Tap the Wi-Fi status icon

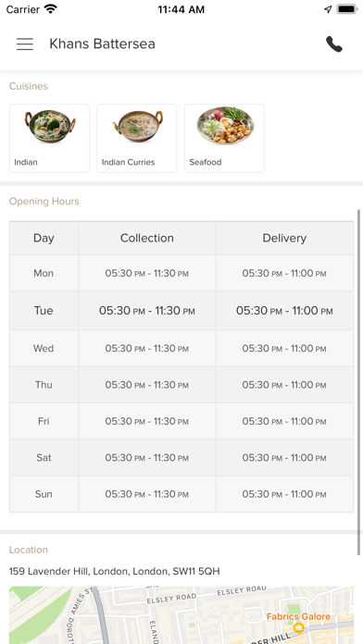(x=51, y=9)
